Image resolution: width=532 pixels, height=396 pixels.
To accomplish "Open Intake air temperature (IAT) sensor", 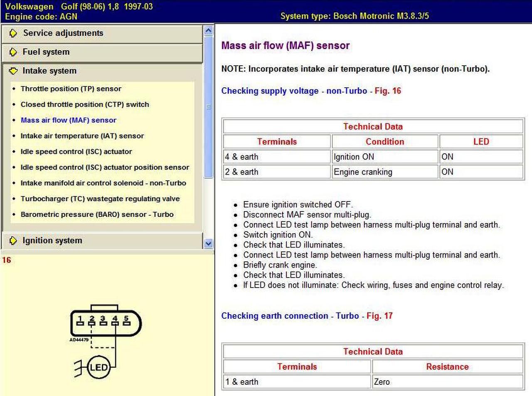I will click(x=82, y=136).
